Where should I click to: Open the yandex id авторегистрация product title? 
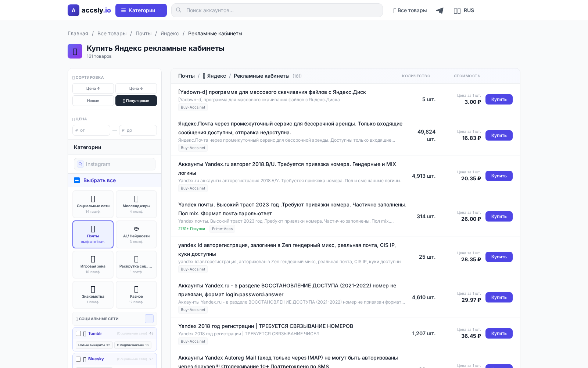[287, 250]
